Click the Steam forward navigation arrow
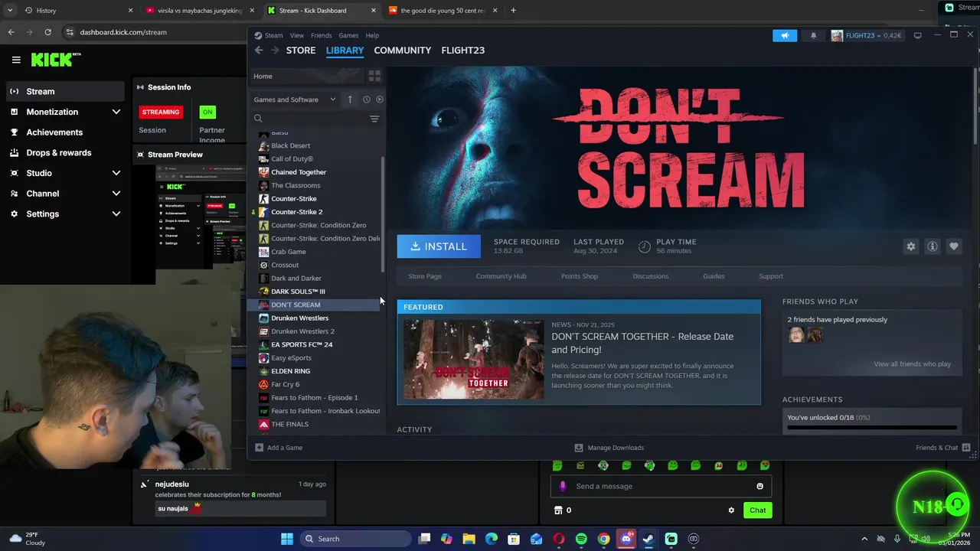The width and height of the screenshot is (980, 551). [275, 51]
